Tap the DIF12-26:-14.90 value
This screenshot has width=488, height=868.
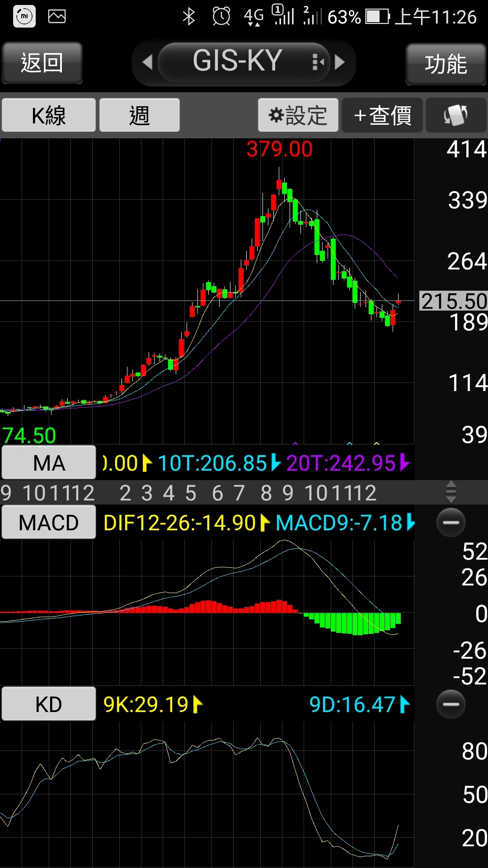click(180, 523)
